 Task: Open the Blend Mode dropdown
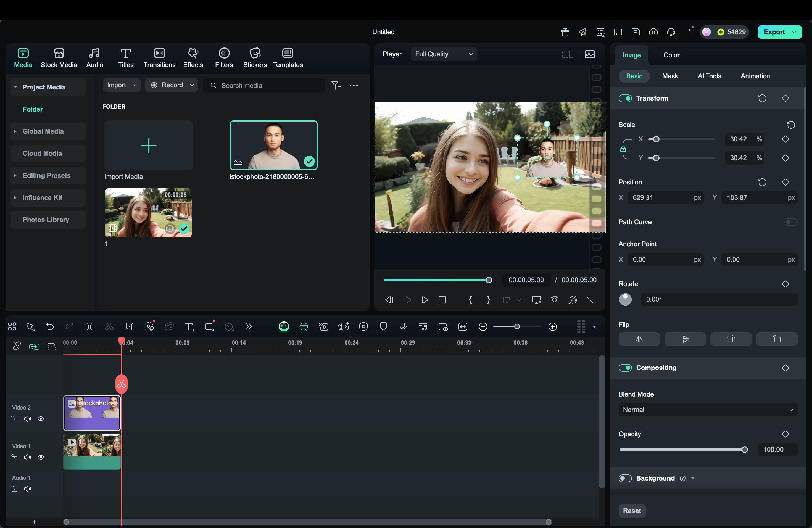pyautogui.click(x=708, y=410)
